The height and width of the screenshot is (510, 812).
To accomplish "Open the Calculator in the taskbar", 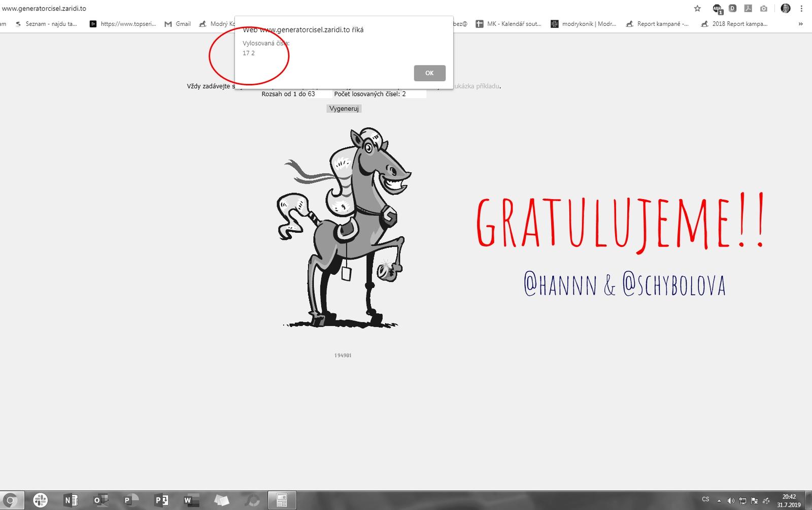I will (282, 500).
